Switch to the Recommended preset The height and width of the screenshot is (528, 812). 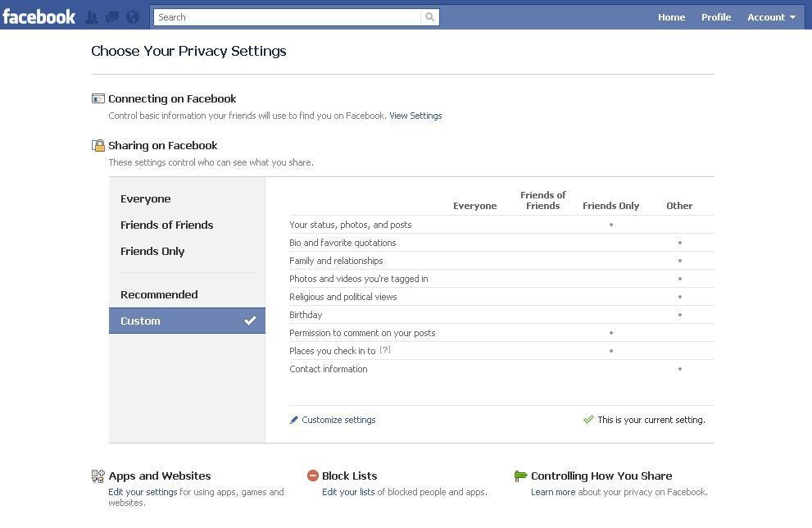tap(159, 295)
